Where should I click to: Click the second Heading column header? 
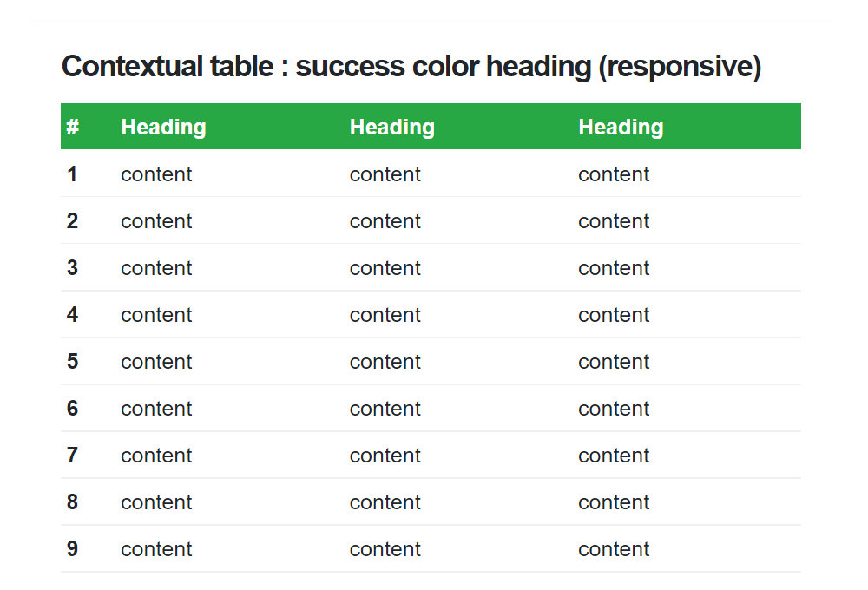point(392,127)
